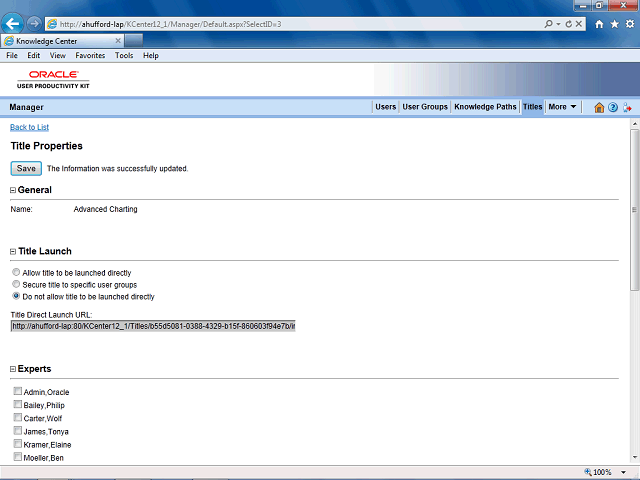This screenshot has width=640, height=480.
Task: Open address bar search dropdown arrow
Action: coord(558,24)
